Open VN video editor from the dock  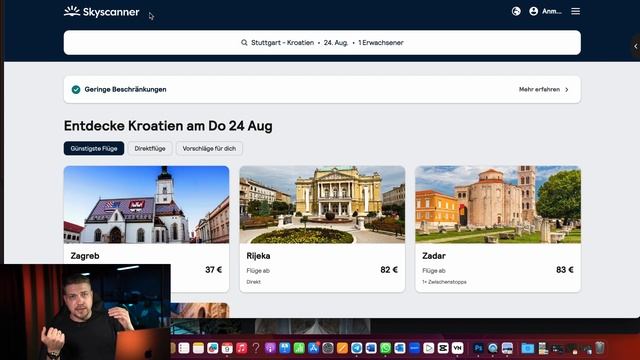[458, 348]
